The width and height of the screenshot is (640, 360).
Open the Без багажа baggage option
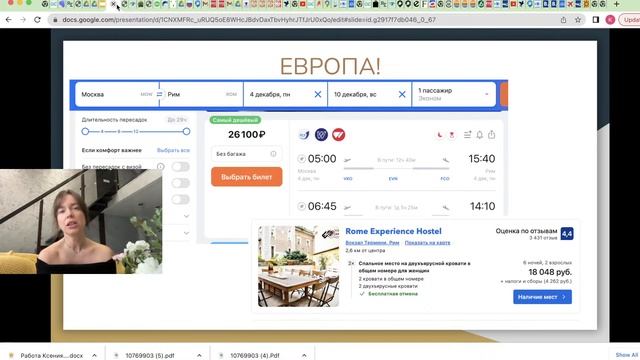click(x=247, y=154)
